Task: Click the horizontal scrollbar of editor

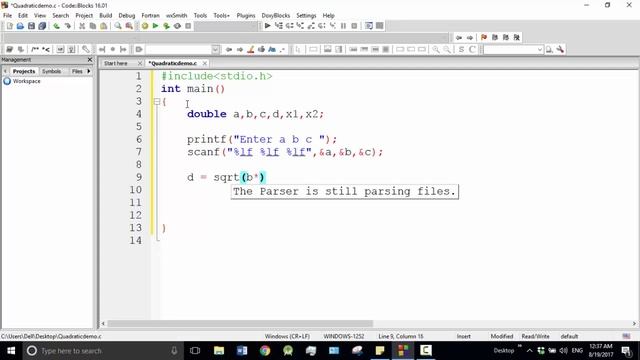Action: click(240, 323)
